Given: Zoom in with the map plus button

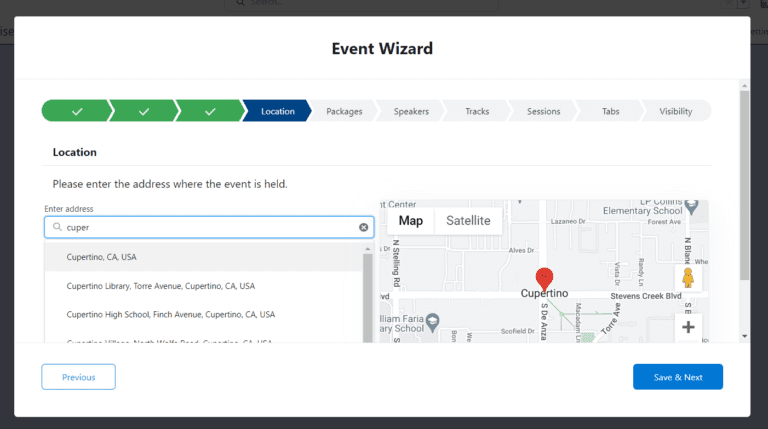Looking at the screenshot, I should click(688, 327).
